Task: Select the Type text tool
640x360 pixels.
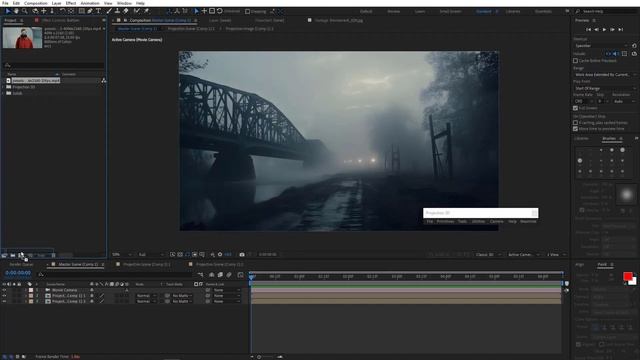Action: [98, 11]
